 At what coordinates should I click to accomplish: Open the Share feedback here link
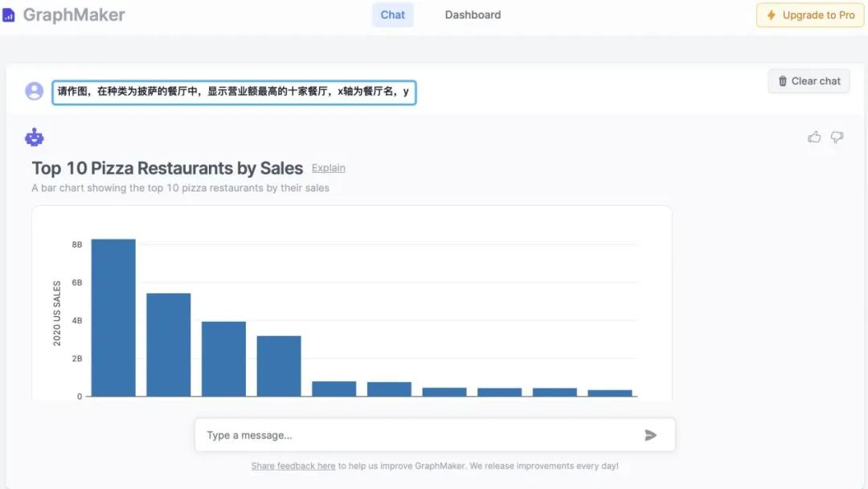click(293, 466)
